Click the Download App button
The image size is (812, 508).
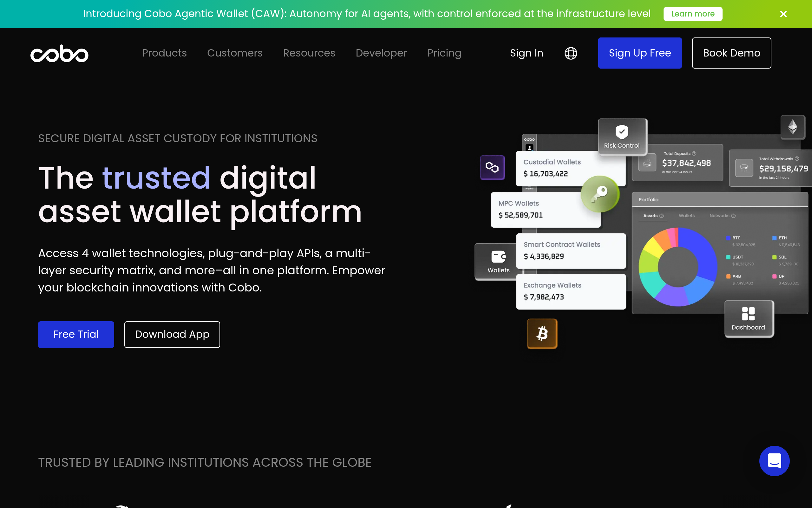coord(172,334)
